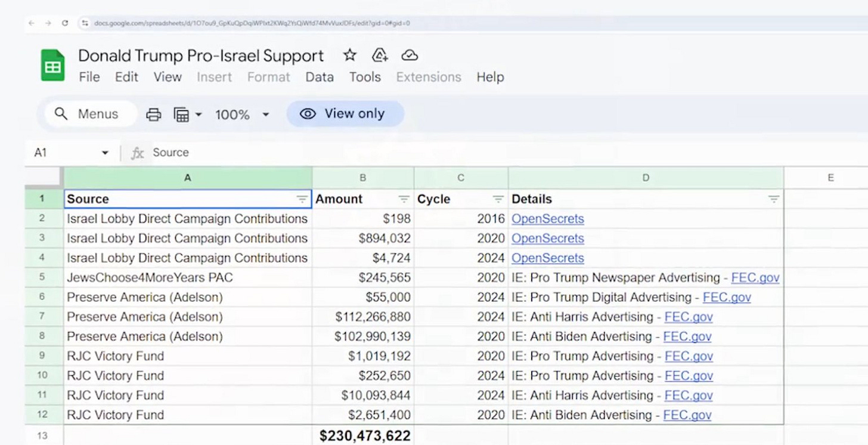
Task: Expand the filter views dropdown arrow
Action: point(199,115)
